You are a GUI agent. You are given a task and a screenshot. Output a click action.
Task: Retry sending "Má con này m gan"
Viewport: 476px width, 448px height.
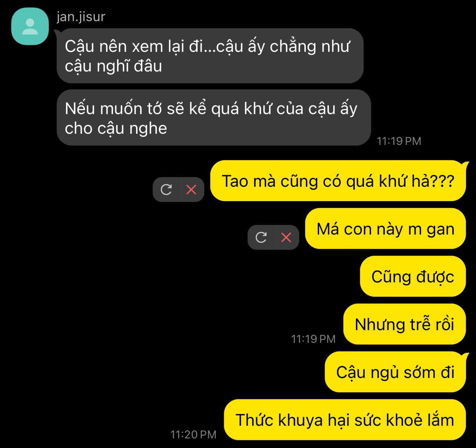[261, 237]
